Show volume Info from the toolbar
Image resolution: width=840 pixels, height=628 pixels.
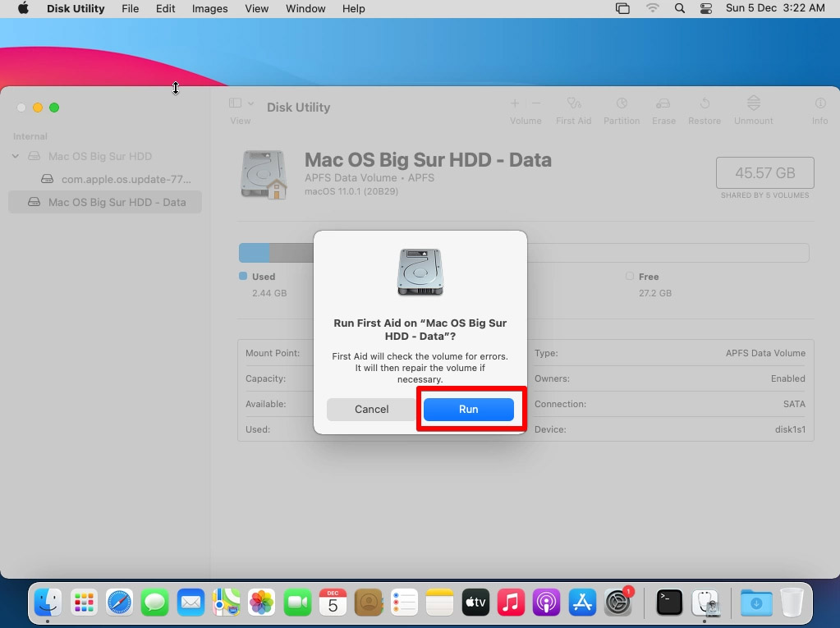pyautogui.click(x=819, y=110)
